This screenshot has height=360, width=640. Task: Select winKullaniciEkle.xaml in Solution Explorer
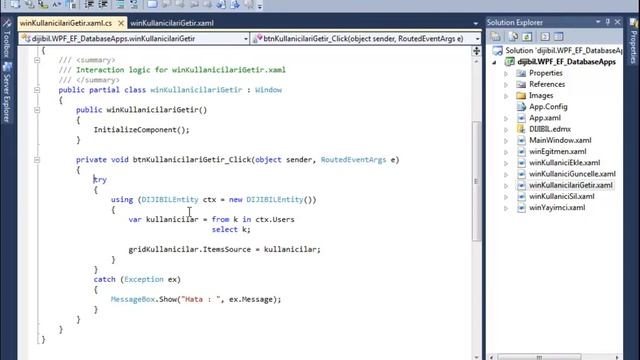click(x=564, y=163)
